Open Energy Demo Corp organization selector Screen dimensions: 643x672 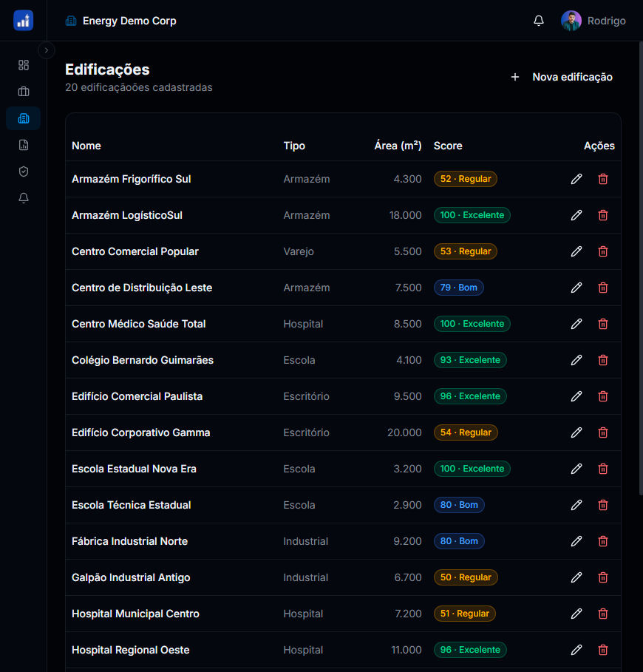click(x=121, y=21)
